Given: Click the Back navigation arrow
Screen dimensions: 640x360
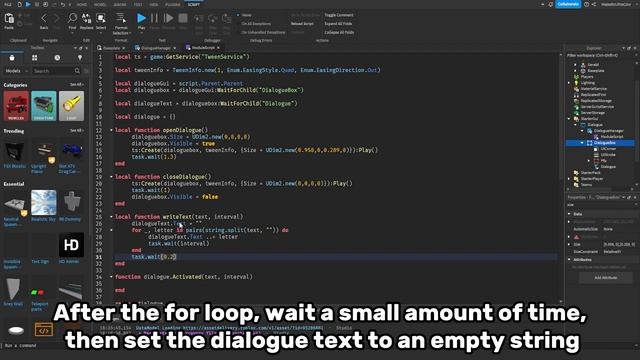Looking at the screenshot, I should tap(44, 18).
